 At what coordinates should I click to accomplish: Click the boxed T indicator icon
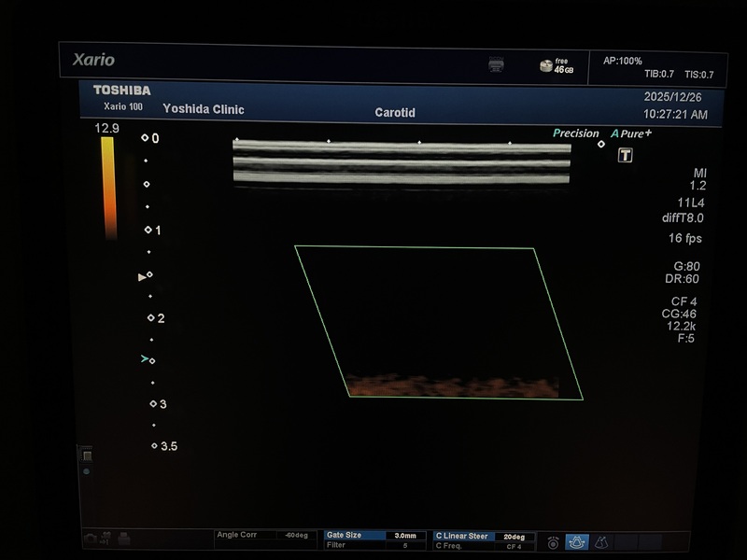click(x=625, y=156)
